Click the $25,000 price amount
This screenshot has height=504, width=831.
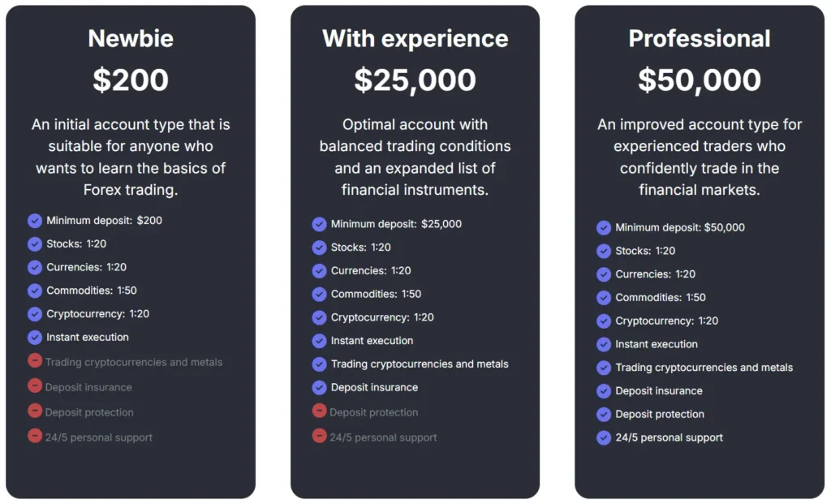[x=415, y=80]
